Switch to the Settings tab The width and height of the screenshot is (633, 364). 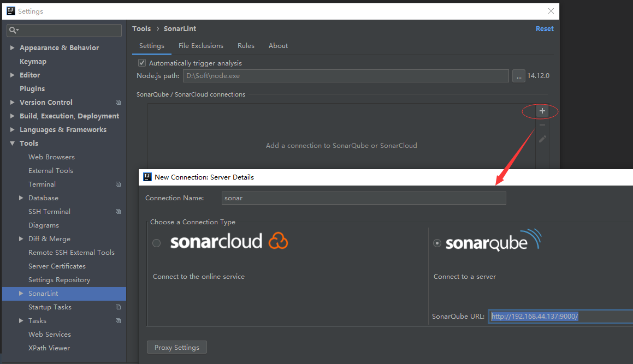(152, 46)
